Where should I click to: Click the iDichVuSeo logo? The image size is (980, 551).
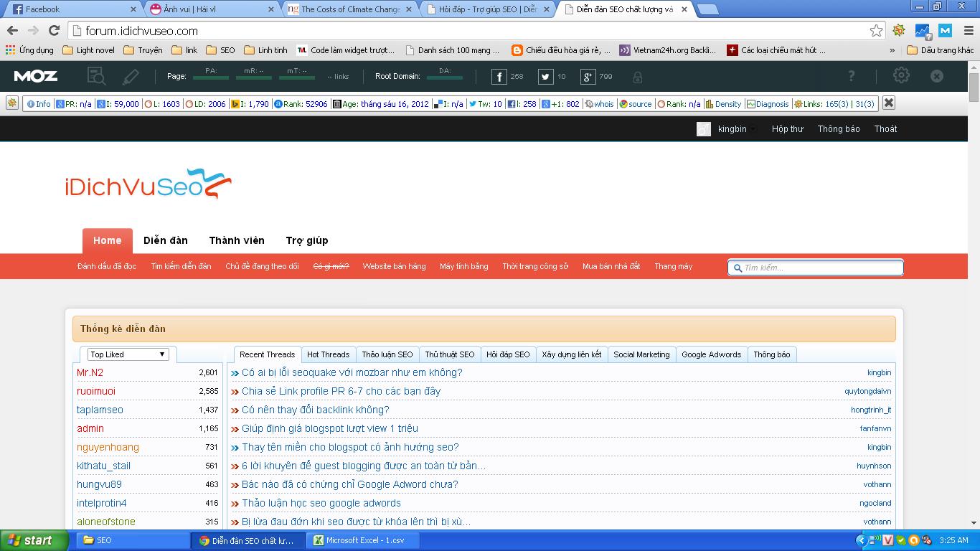point(148,184)
